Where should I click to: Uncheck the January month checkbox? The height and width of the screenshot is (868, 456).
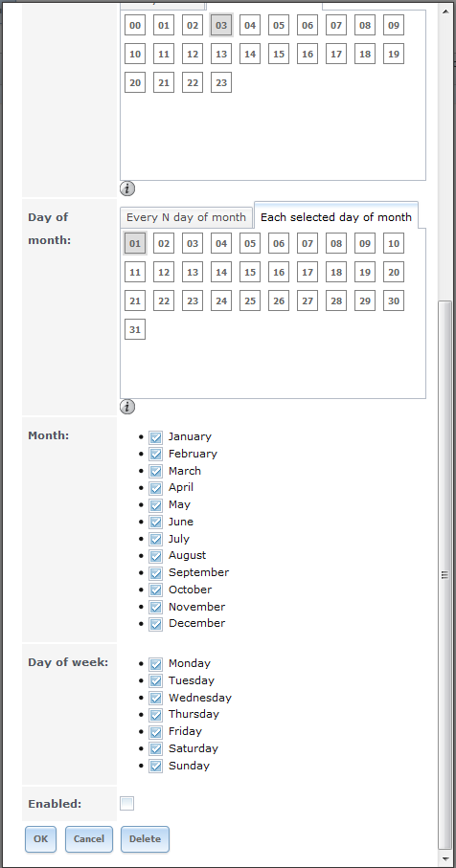coord(156,437)
